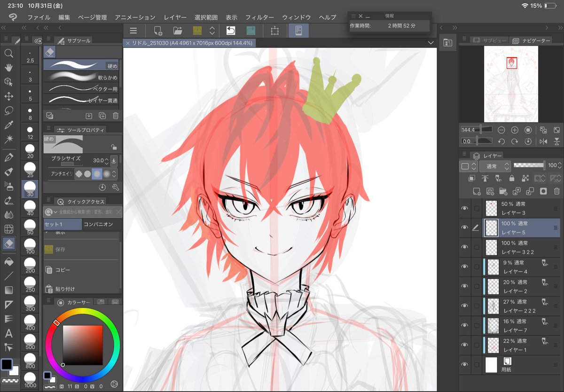Select the Text tool
The height and width of the screenshot is (392, 564).
(8, 334)
